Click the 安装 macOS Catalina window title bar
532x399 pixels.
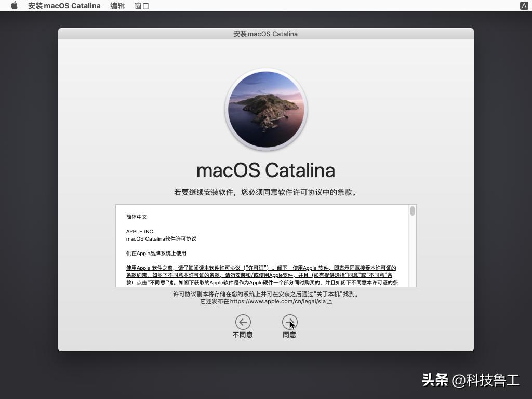(266, 34)
